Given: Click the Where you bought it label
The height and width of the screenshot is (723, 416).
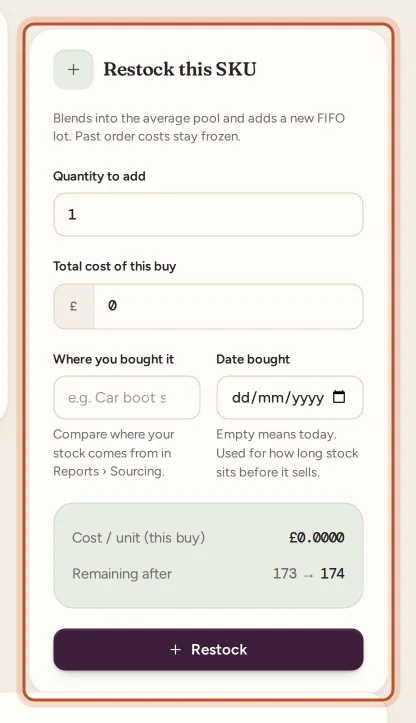Looking at the screenshot, I should coord(113,359).
